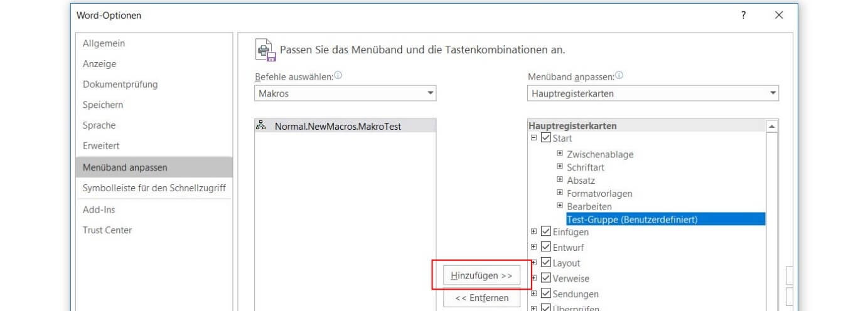The height and width of the screenshot is (311, 868).
Task: Click the << Entfernen button
Action: [482, 298]
